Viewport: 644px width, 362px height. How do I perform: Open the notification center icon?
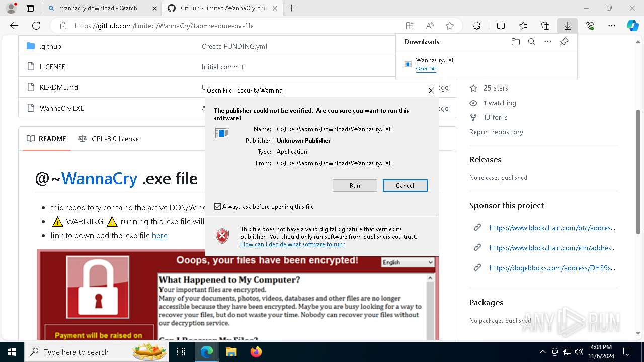[627, 352]
